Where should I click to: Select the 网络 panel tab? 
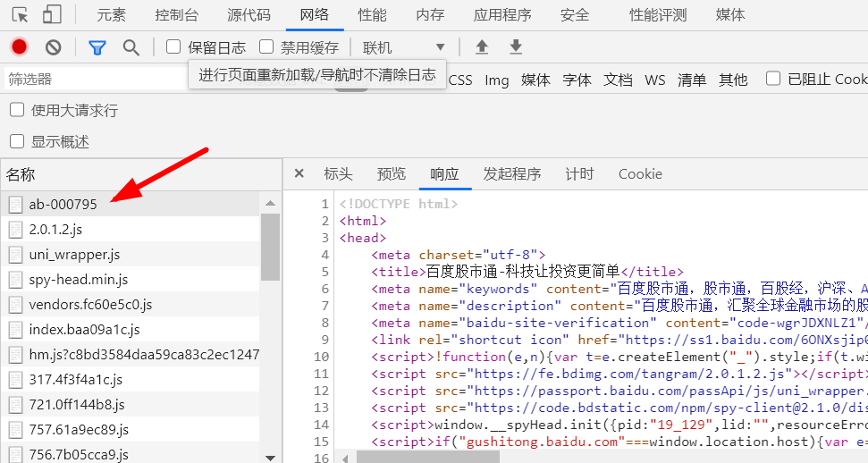(x=315, y=15)
